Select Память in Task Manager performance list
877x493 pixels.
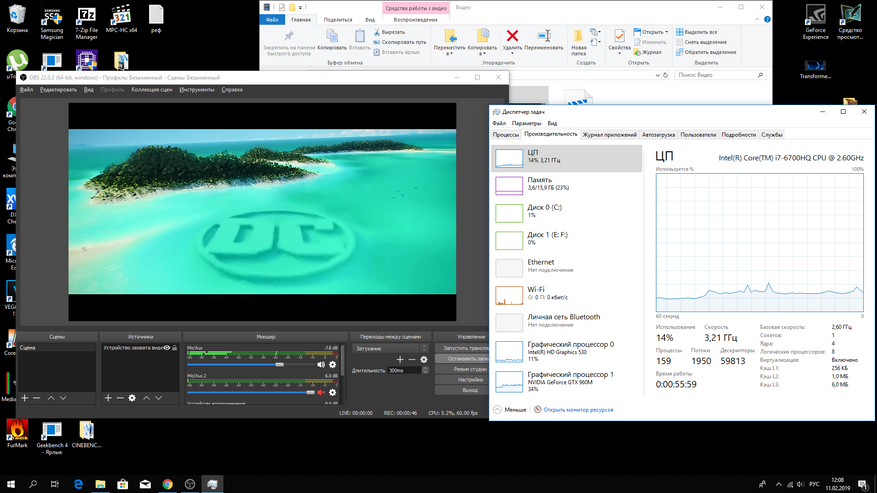tap(567, 185)
